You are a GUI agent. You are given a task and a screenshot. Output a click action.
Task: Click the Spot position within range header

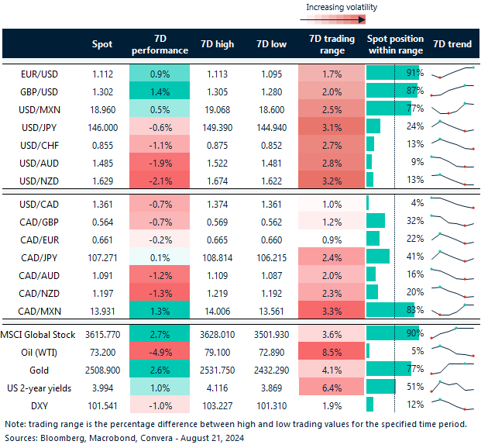tap(395, 45)
